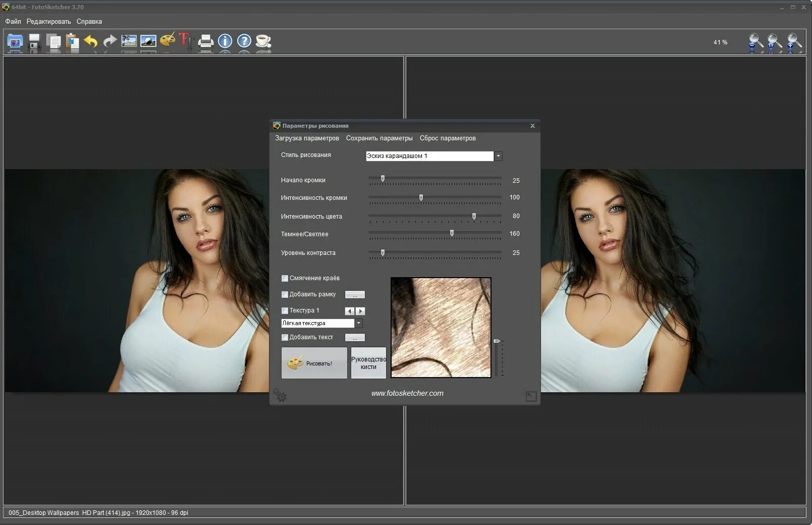Toggle the Добавить рамку checkbox

[x=285, y=294]
